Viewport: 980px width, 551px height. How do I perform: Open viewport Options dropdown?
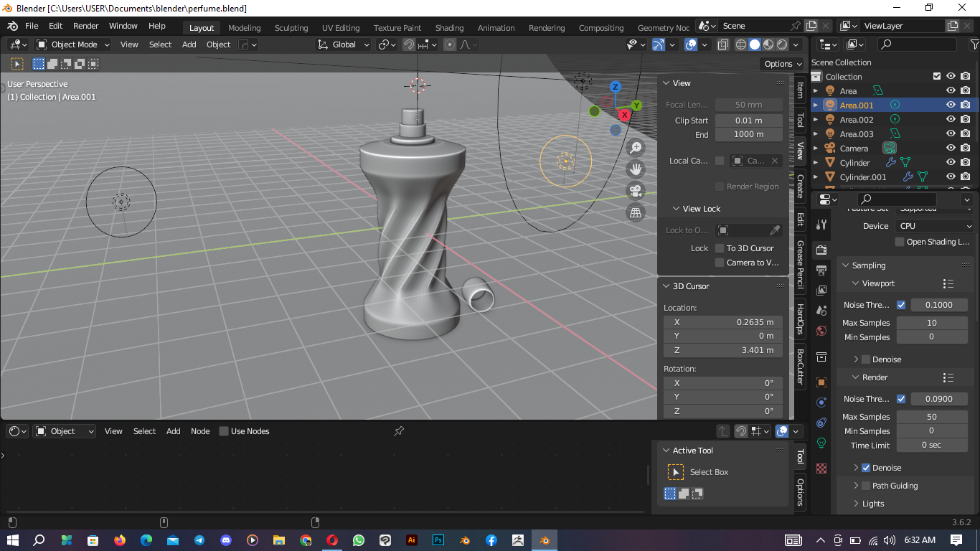pyautogui.click(x=783, y=64)
